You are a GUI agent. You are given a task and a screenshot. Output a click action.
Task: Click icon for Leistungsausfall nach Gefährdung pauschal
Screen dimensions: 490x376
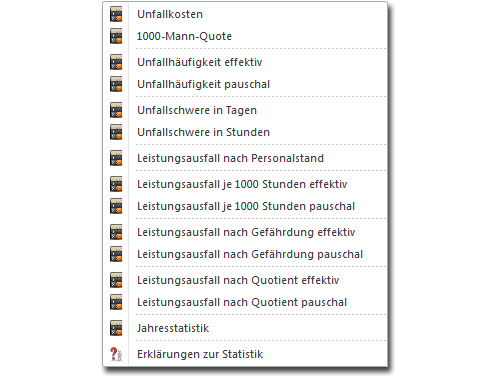(116, 254)
